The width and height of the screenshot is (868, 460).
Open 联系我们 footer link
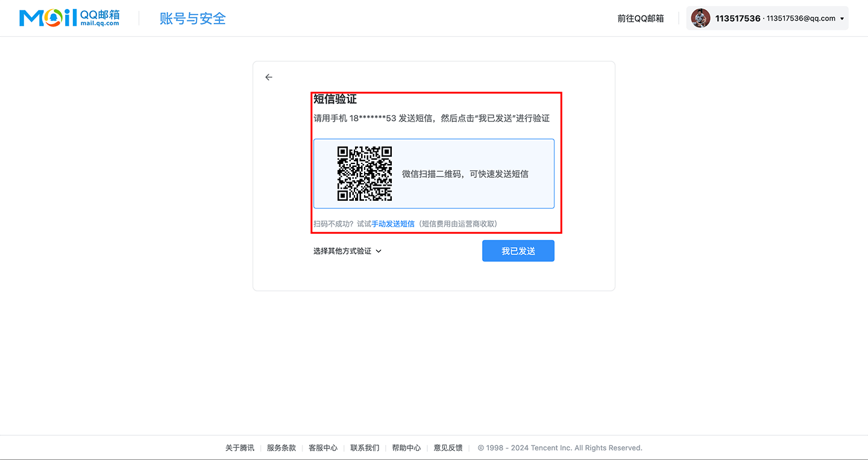coord(365,448)
